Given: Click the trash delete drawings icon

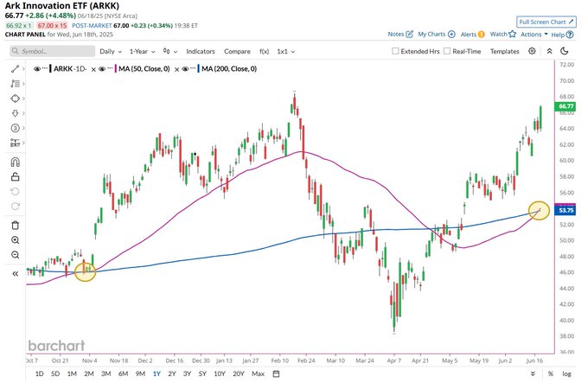Looking at the screenshot, I should [15, 225].
